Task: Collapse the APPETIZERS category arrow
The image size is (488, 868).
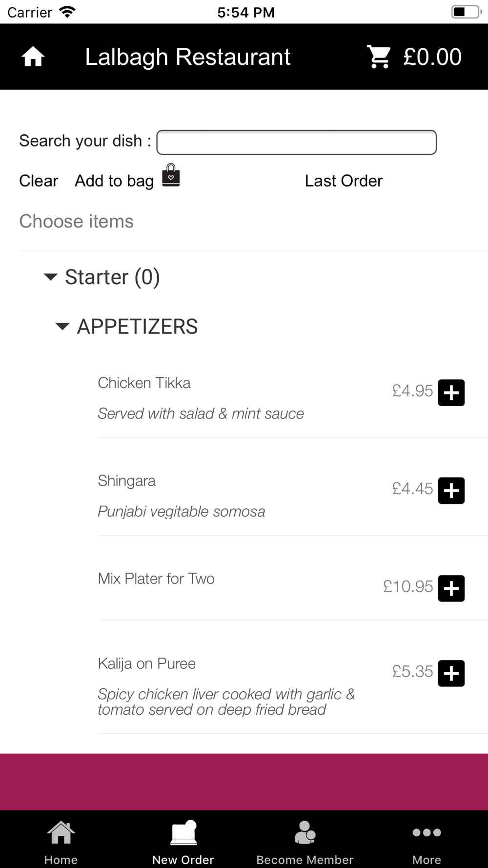Action: point(62,327)
